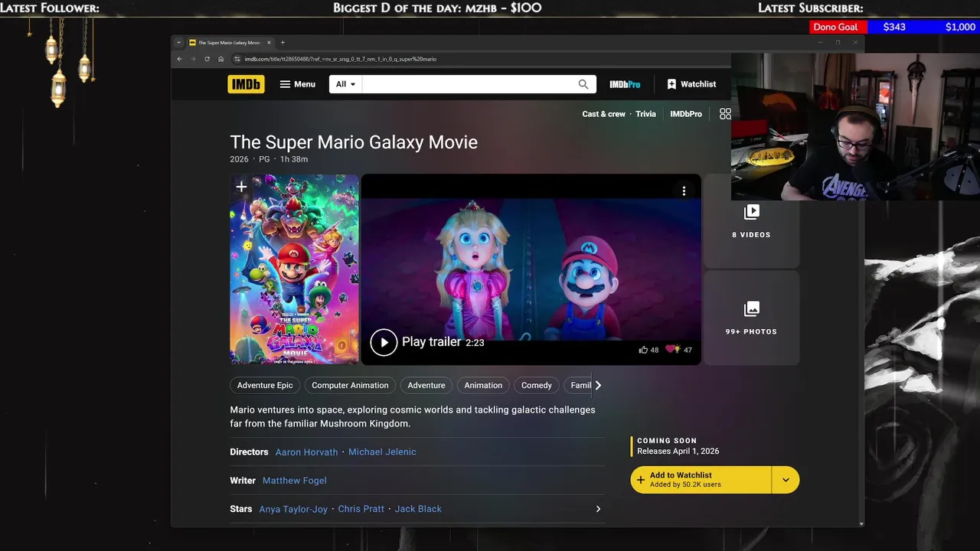Click 'Releases April 1, 2026' text

coord(678,452)
